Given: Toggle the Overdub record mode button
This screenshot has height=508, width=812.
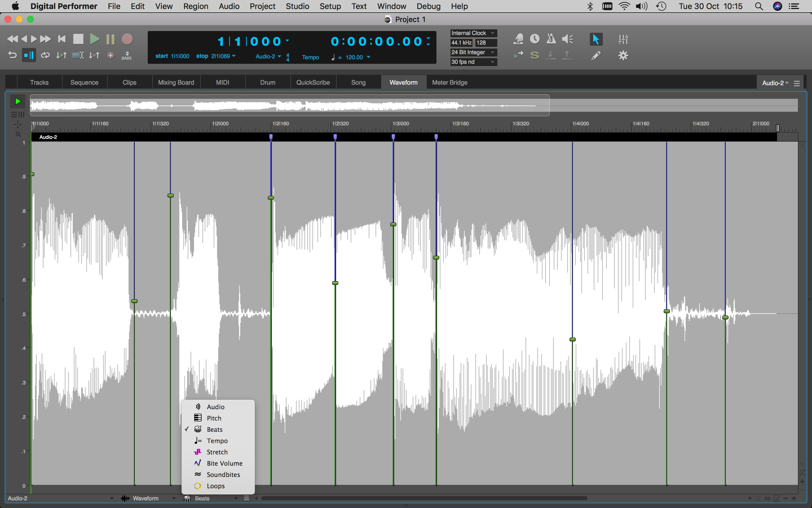Looking at the screenshot, I should [x=111, y=55].
